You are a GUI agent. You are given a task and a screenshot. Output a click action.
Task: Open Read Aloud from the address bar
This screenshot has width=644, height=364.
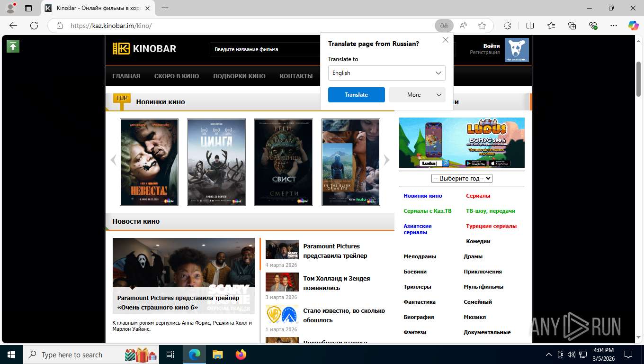tap(463, 26)
